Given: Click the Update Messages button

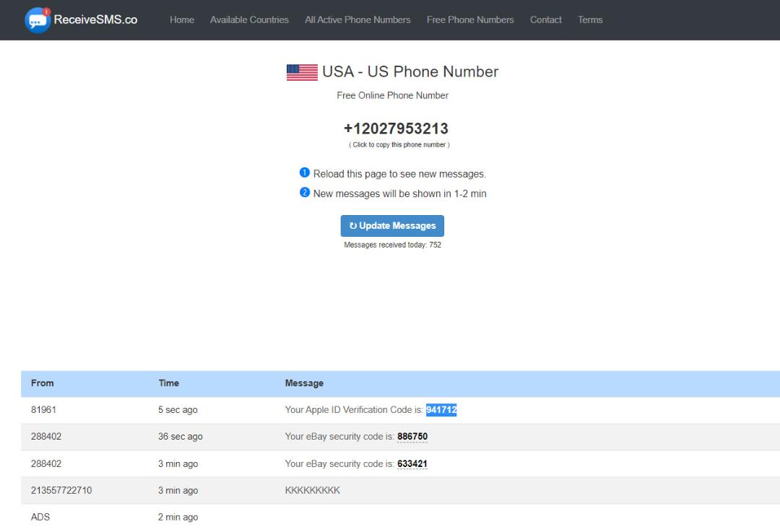Looking at the screenshot, I should coord(392,226).
